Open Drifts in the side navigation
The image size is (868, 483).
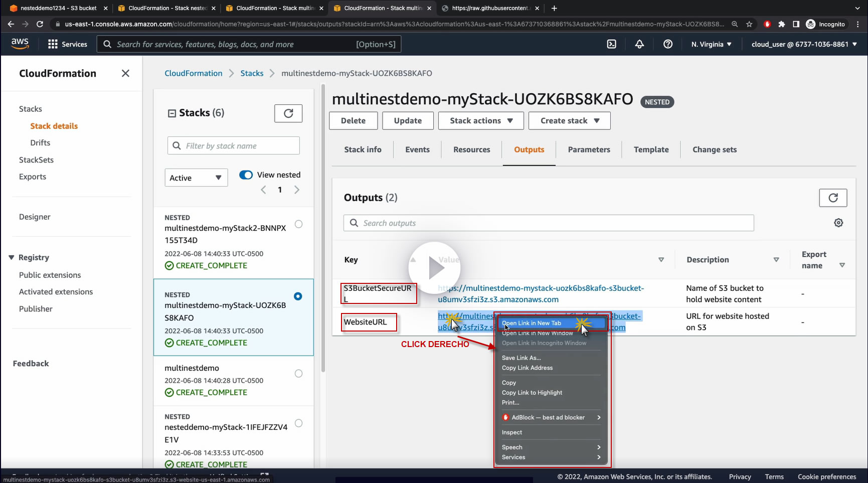point(40,143)
